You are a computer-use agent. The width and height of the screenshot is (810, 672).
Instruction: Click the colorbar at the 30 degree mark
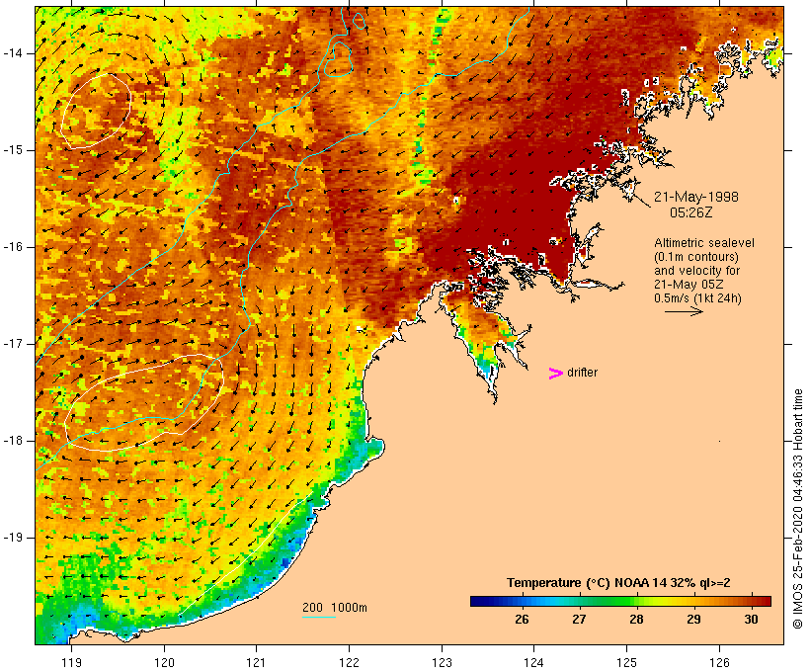click(751, 601)
